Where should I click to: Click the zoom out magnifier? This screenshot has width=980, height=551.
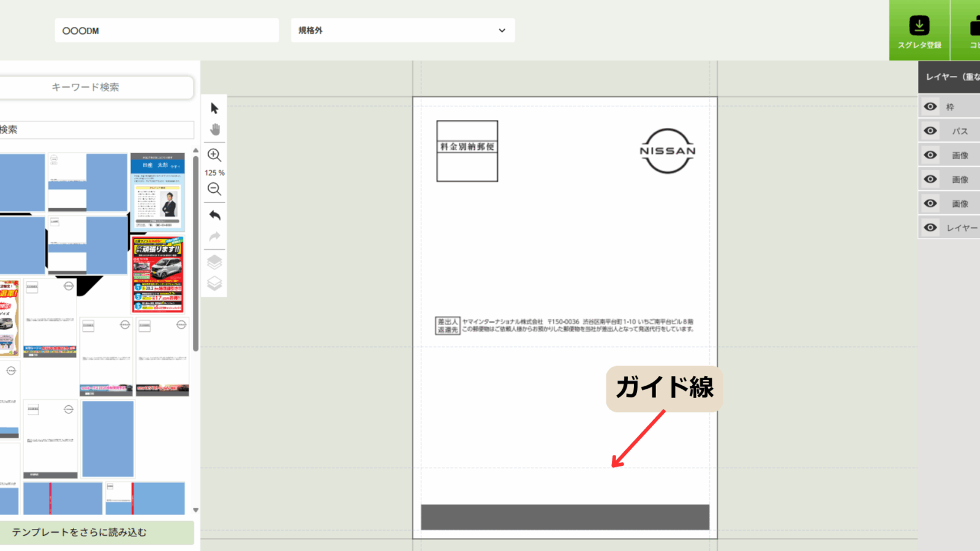tap(214, 189)
